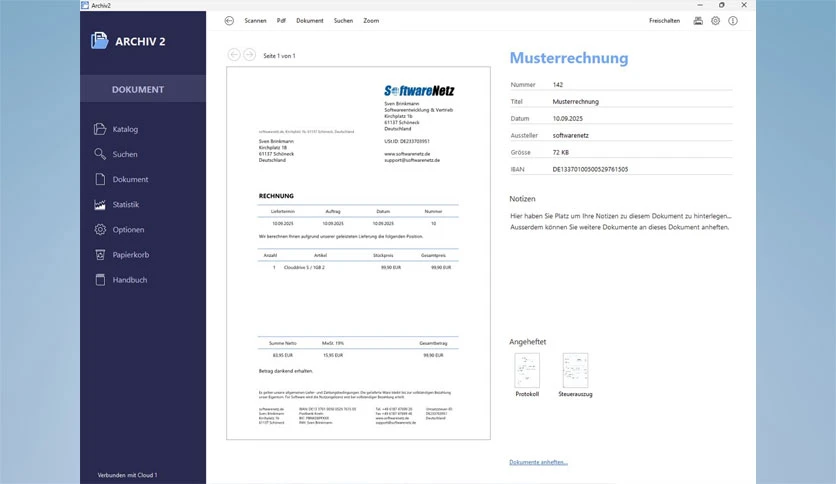Select Optionen in the sidebar
Screen dimensions: 836x484
(x=128, y=229)
